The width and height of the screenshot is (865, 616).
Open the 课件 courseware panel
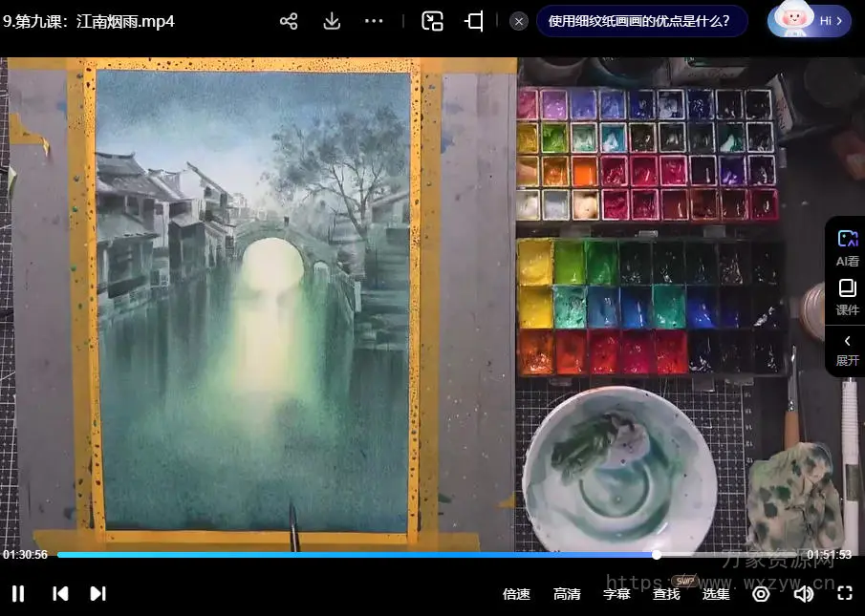pyautogui.click(x=847, y=297)
